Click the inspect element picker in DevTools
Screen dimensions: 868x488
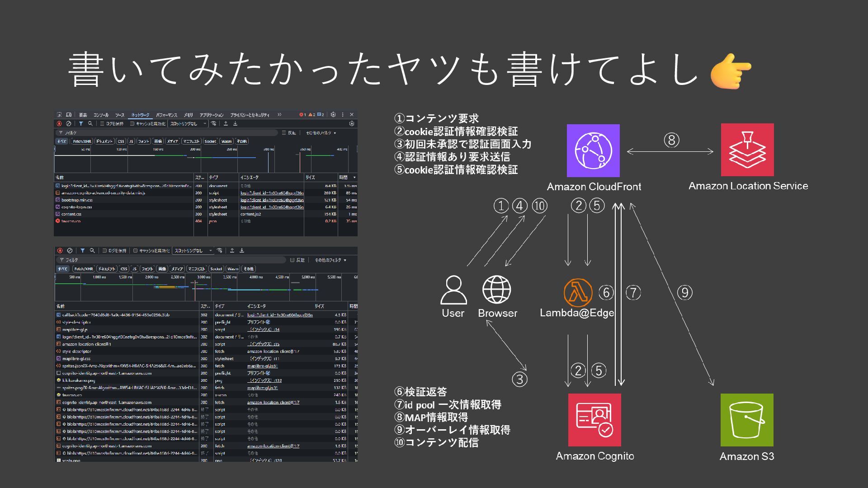point(59,115)
